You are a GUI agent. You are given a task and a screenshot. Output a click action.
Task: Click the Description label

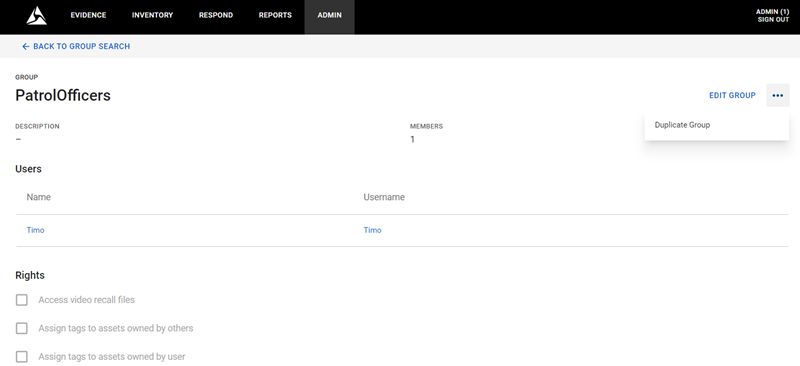tap(37, 126)
